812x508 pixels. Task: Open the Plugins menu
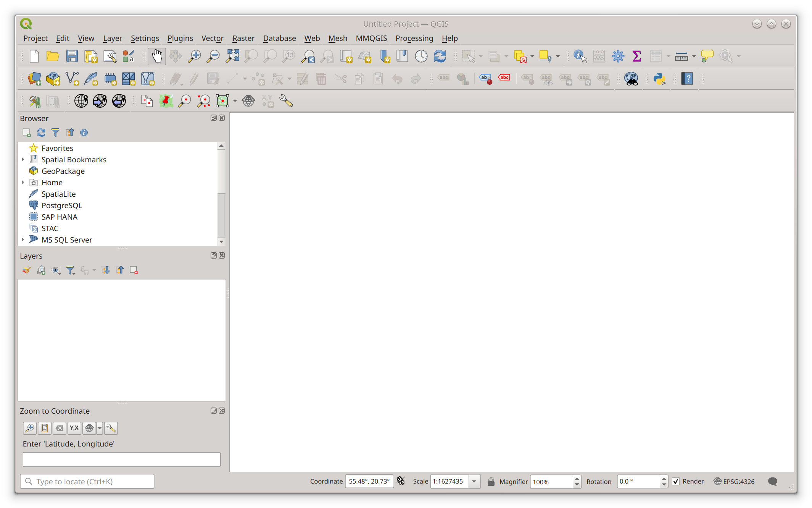pyautogui.click(x=180, y=38)
